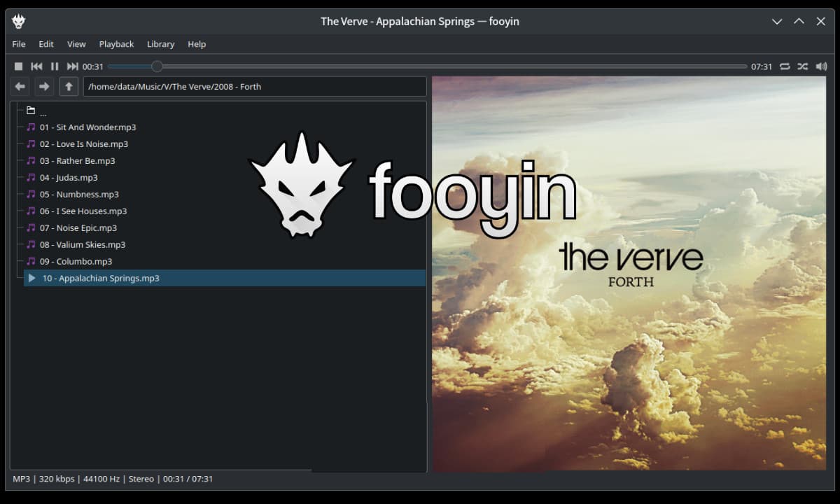Click the seek bar slider handle

point(157,66)
